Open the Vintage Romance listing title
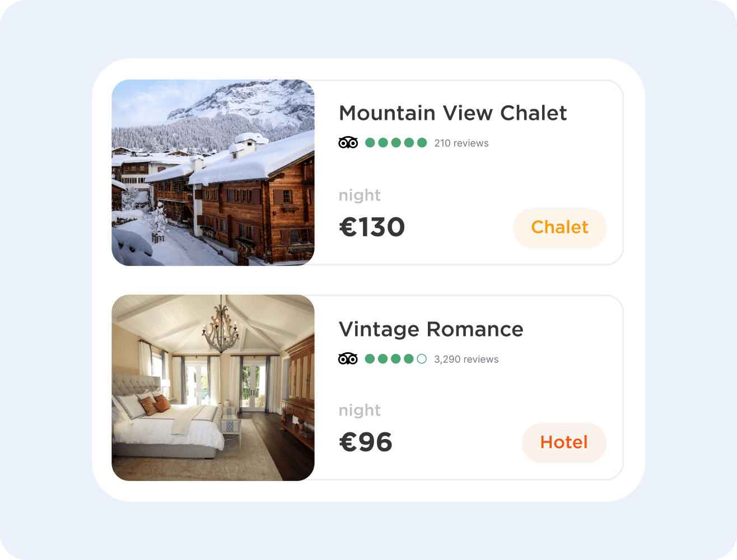The height and width of the screenshot is (560, 737). [431, 329]
